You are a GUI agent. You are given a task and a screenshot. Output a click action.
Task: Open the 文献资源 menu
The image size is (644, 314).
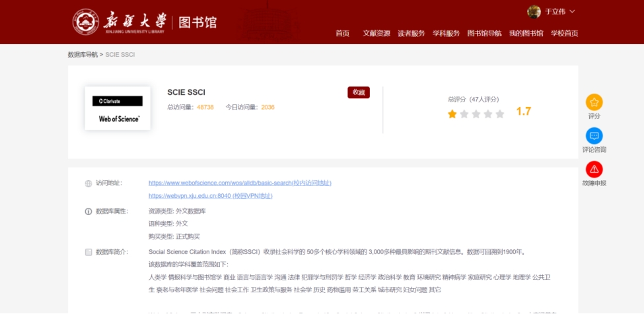(376, 34)
